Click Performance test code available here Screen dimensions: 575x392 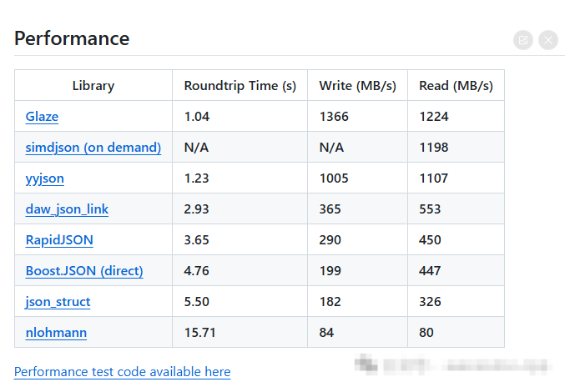(x=122, y=372)
